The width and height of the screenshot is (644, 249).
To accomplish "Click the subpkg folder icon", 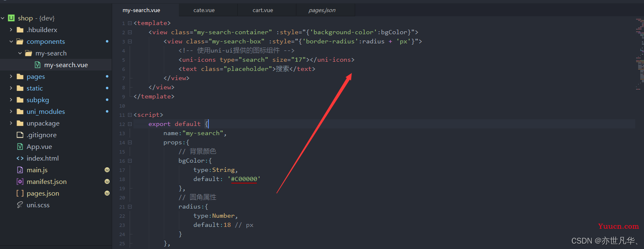I will [20, 100].
